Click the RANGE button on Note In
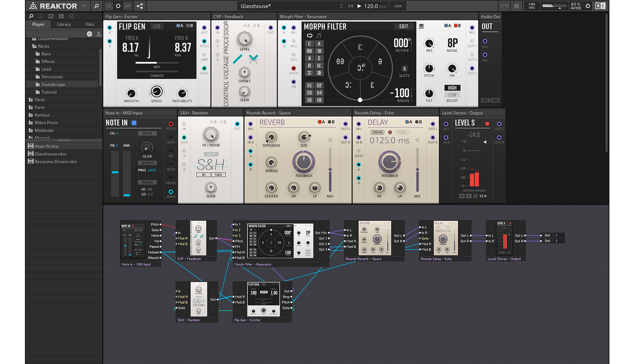Image resolution: width=634 pixels, height=364 pixels. [x=147, y=182]
